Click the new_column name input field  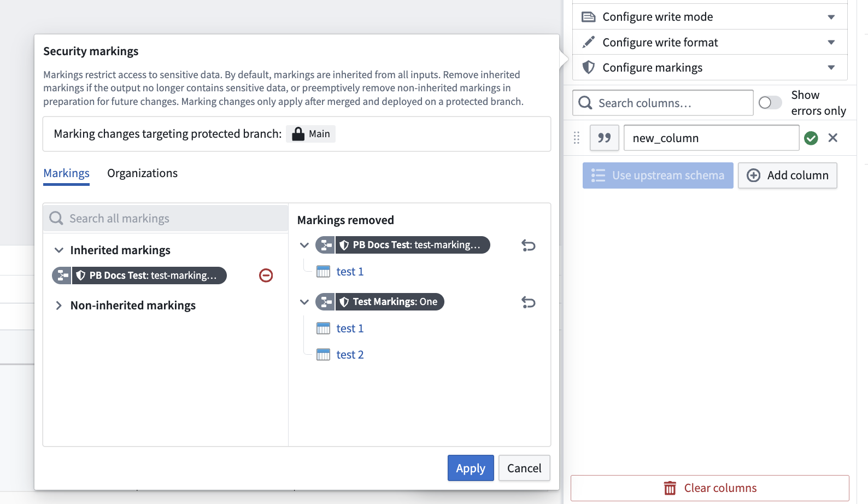(x=712, y=138)
